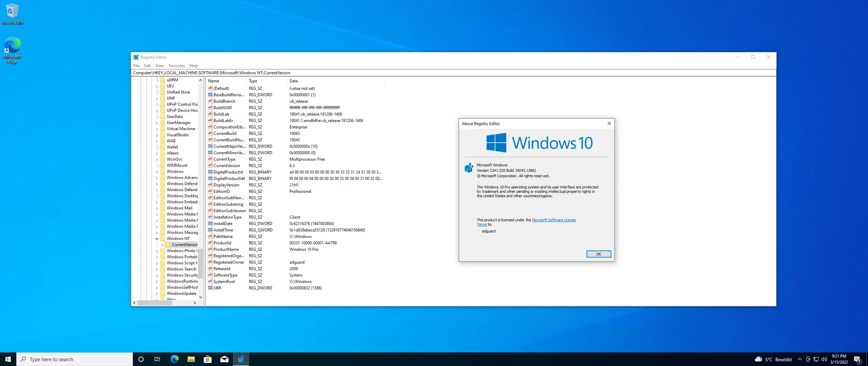Open File Explorer from taskbar
868x366 pixels.
click(x=191, y=359)
